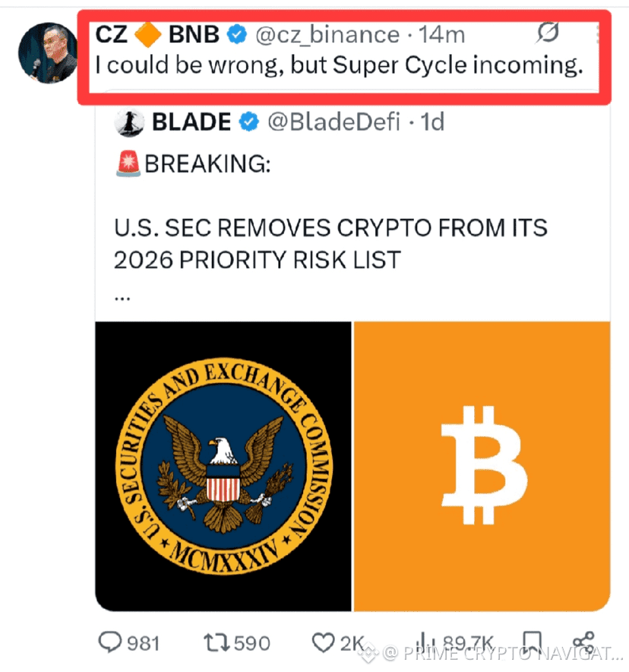The height and width of the screenshot is (672, 629).
Task: Open the quoted tweet's BREAKING text
Action: click(206, 163)
